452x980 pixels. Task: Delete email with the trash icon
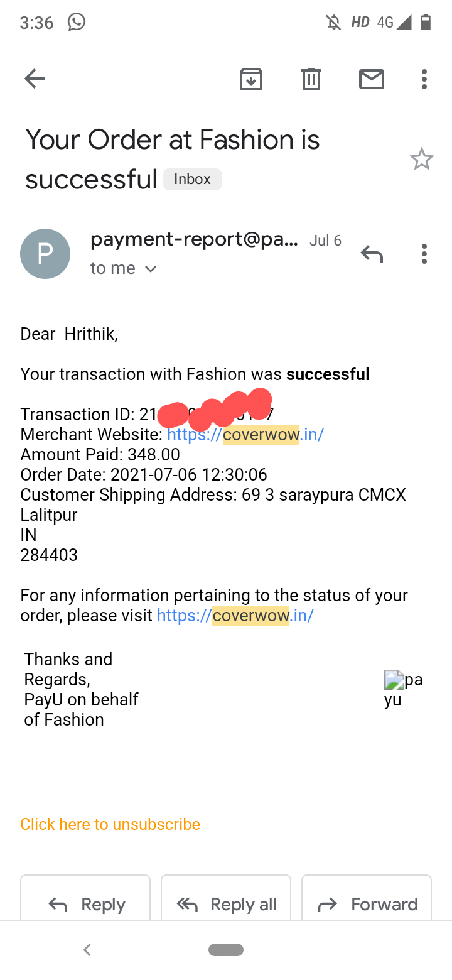click(x=311, y=79)
